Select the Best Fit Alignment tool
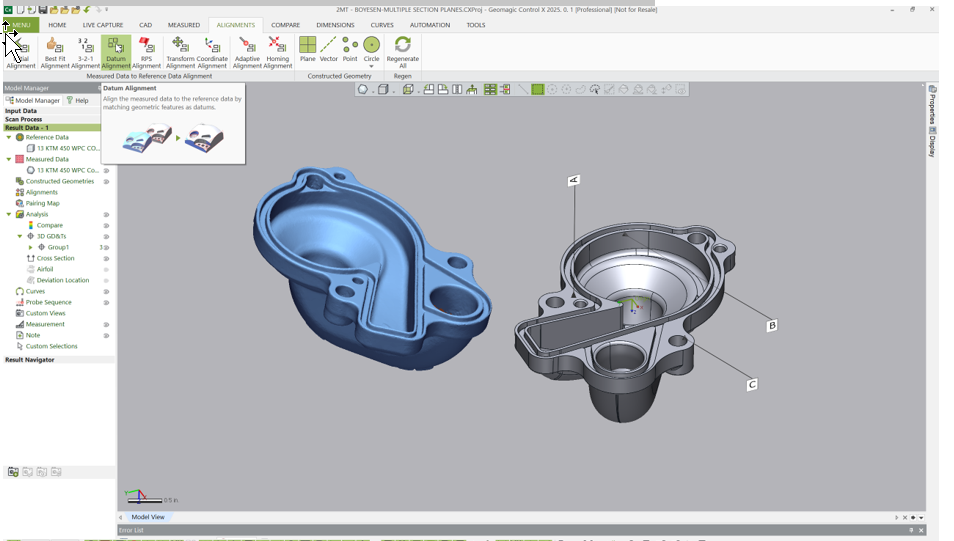The width and height of the screenshot is (954, 541). click(x=55, y=52)
